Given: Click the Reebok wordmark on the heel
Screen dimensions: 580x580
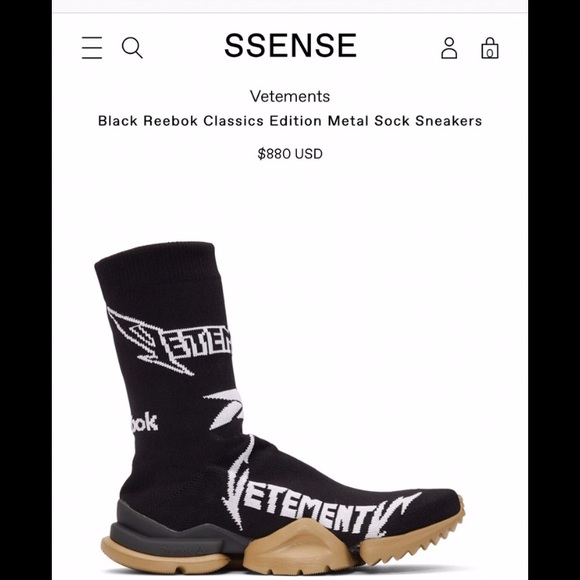Looking at the screenshot, I should coord(144,423).
